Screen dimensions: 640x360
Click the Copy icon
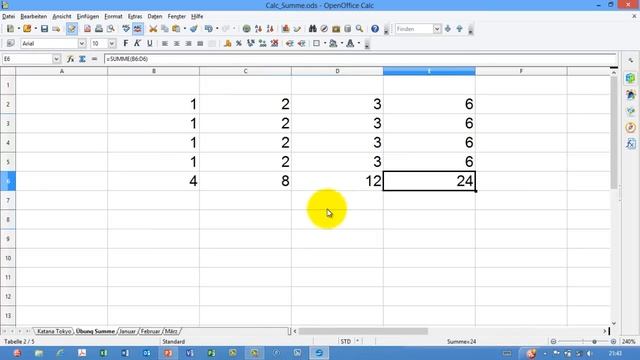[x=165, y=29]
